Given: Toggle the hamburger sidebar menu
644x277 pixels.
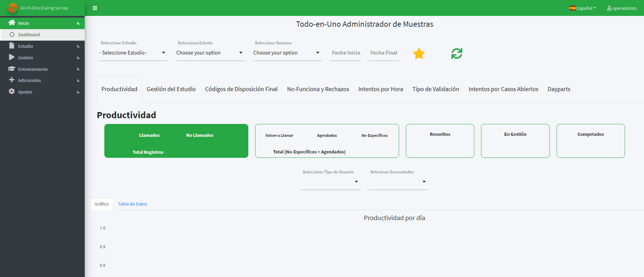Looking at the screenshot, I should (95, 8).
